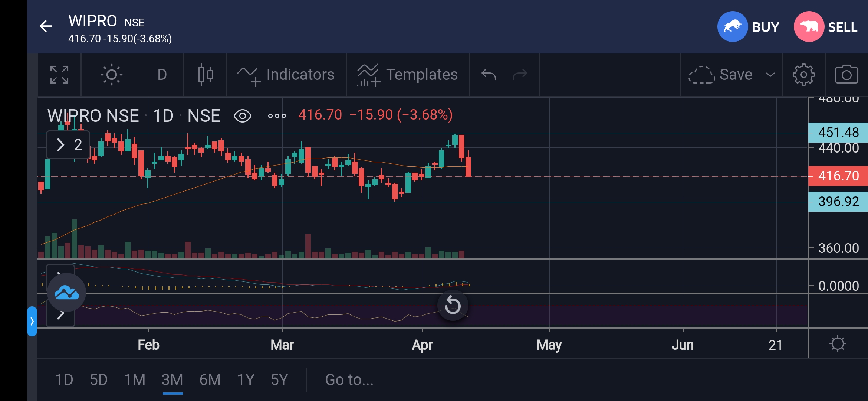Open time axis settings icon

click(838, 344)
